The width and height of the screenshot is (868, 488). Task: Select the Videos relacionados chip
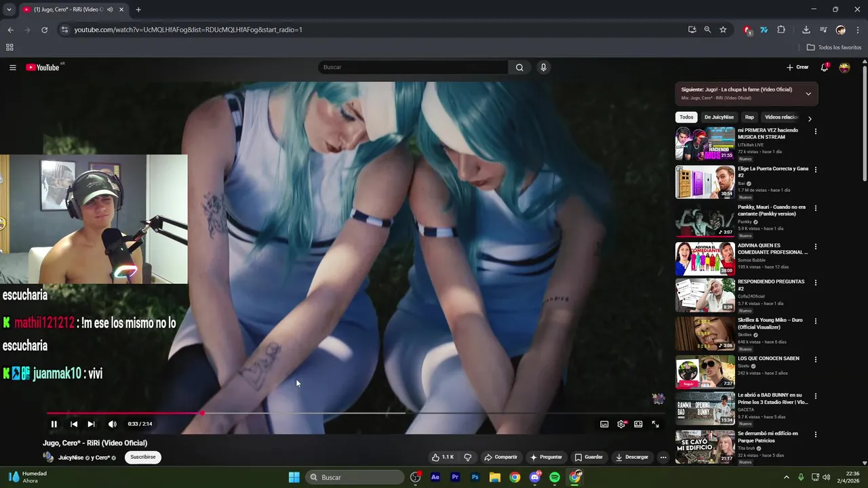tap(781, 117)
